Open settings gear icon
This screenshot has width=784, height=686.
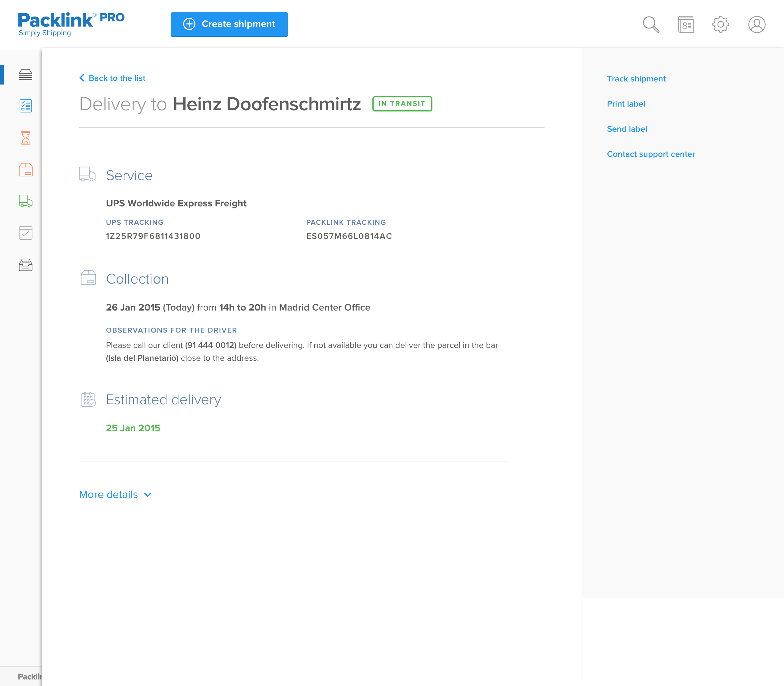pyautogui.click(x=720, y=24)
